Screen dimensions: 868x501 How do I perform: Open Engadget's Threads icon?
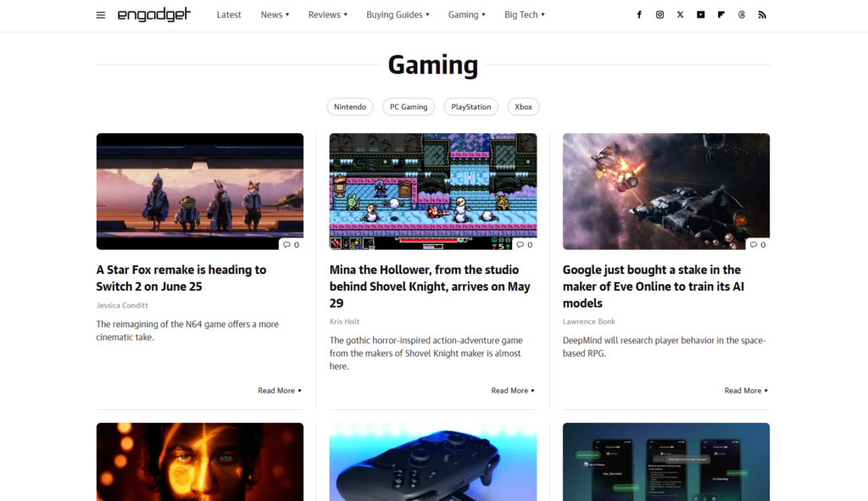741,15
